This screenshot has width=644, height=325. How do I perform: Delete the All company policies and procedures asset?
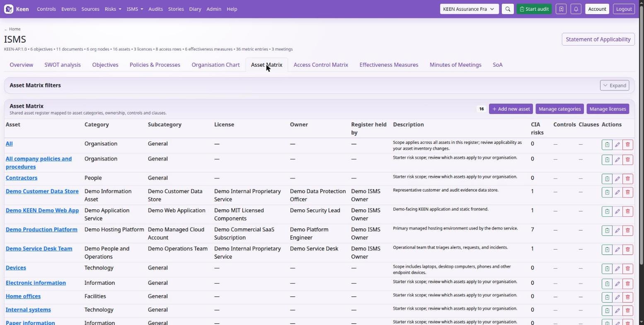pos(627,160)
